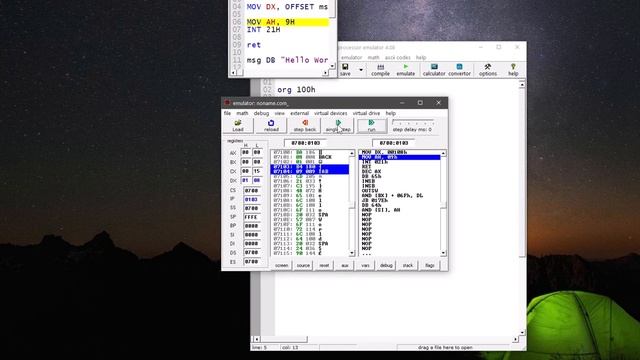Click the stack button at emulator bottom

[408, 265]
